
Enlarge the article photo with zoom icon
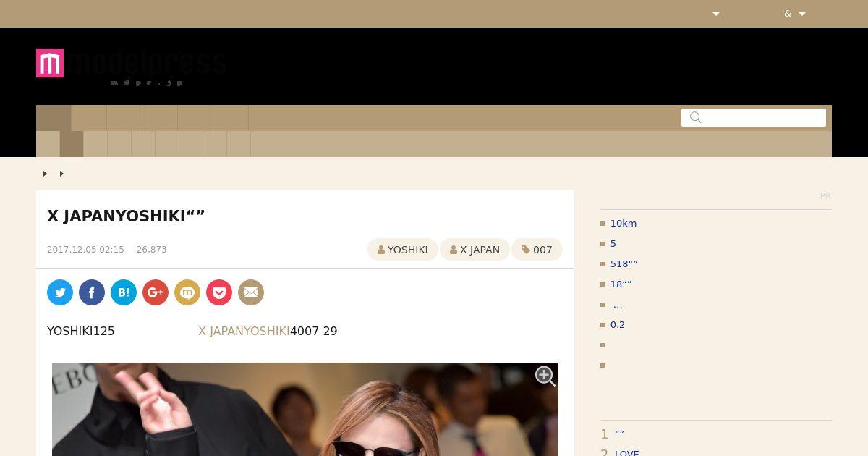coord(545,376)
